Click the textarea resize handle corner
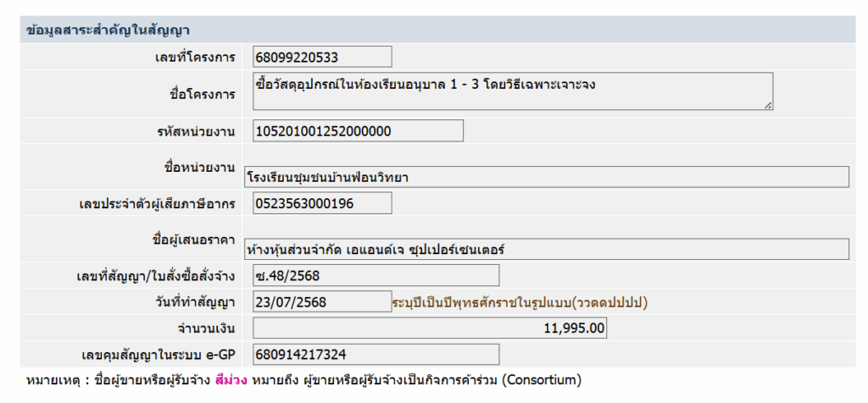 coord(768,105)
